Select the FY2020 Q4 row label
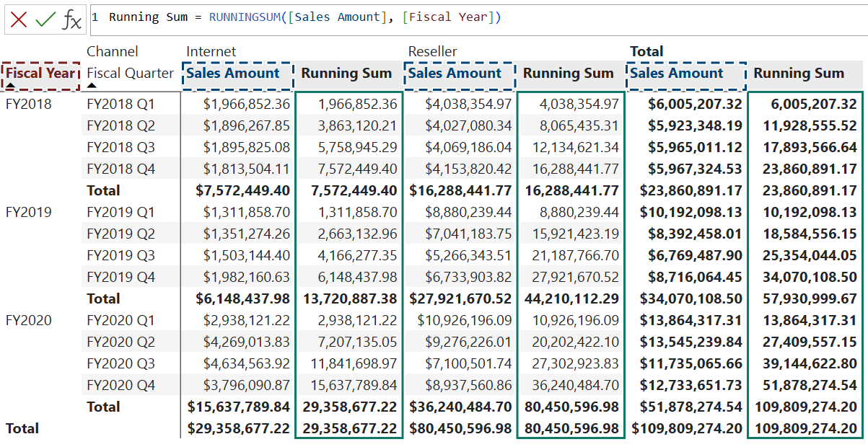Image resolution: width=868 pixels, height=447 pixels. tap(120, 385)
